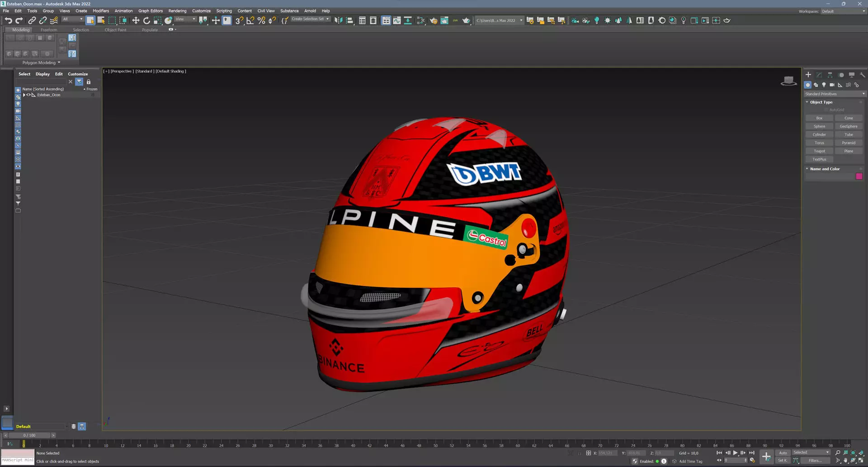Open the Create Selection Set dropdown
Viewport: 868px width, 467px height.
(x=310, y=19)
